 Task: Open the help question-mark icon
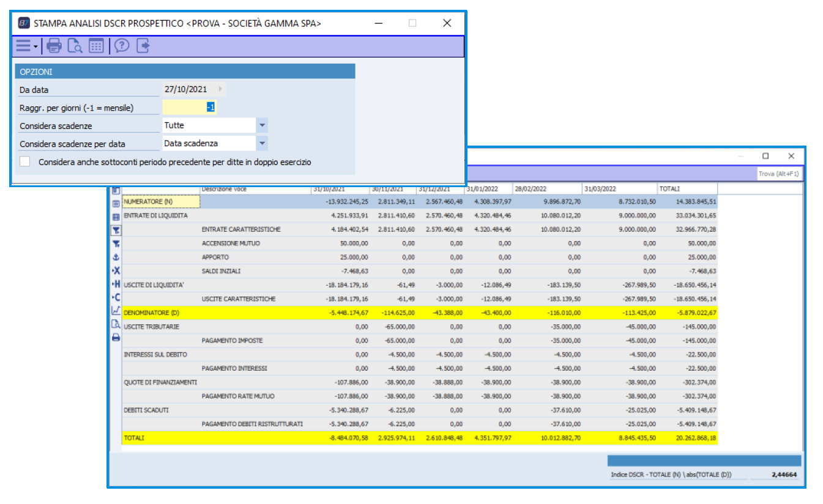coord(122,46)
